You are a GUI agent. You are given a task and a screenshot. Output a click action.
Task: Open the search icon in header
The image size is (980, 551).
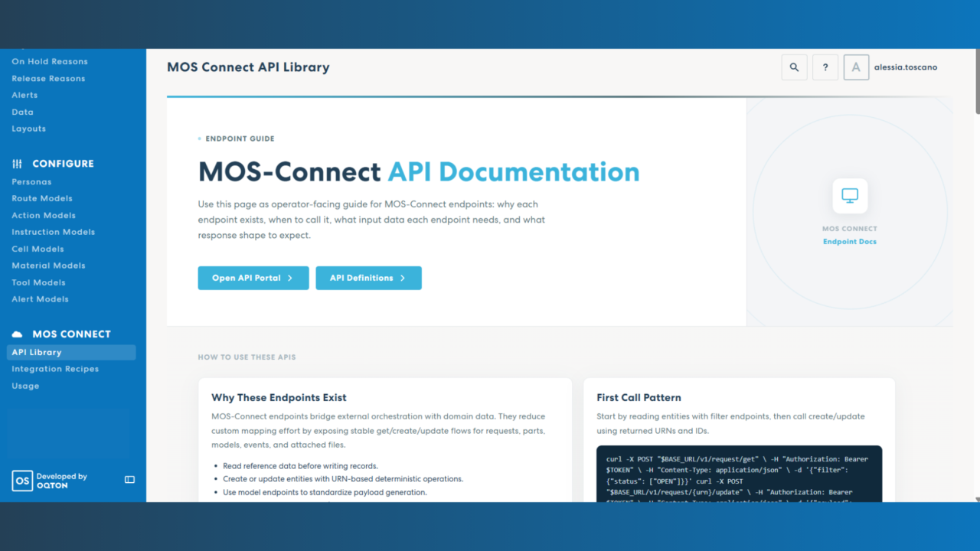(x=794, y=67)
